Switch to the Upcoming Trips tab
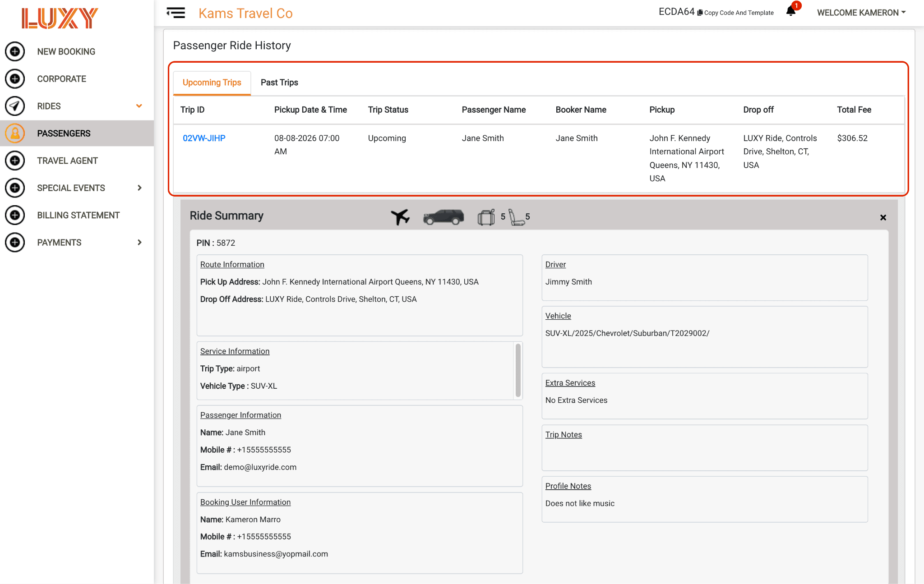This screenshot has height=584, width=924. click(212, 83)
